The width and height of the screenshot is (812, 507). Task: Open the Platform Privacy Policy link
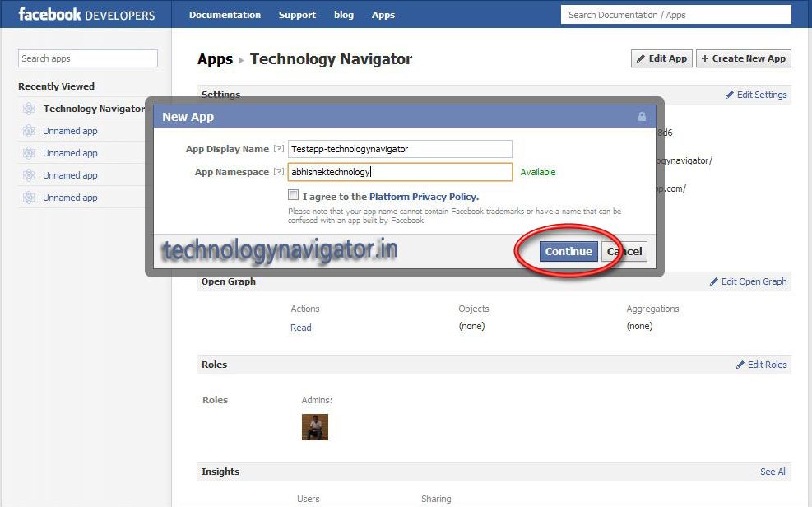click(x=424, y=197)
